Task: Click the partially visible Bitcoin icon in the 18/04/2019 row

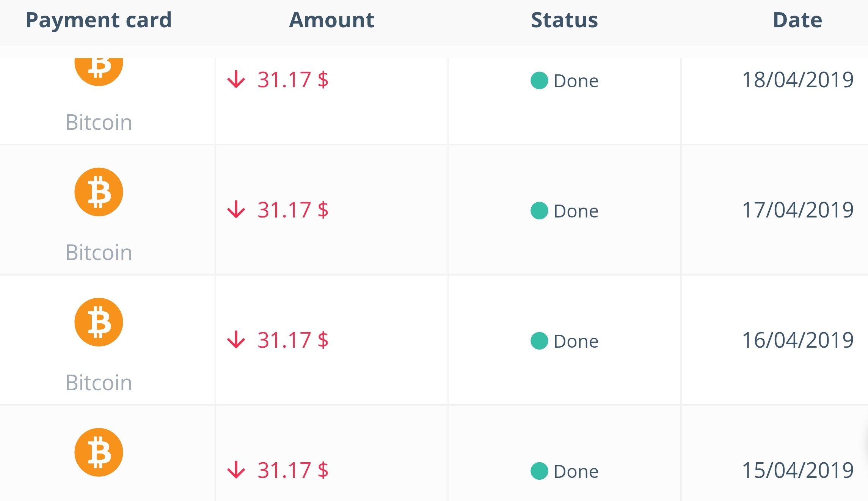Action: click(99, 72)
